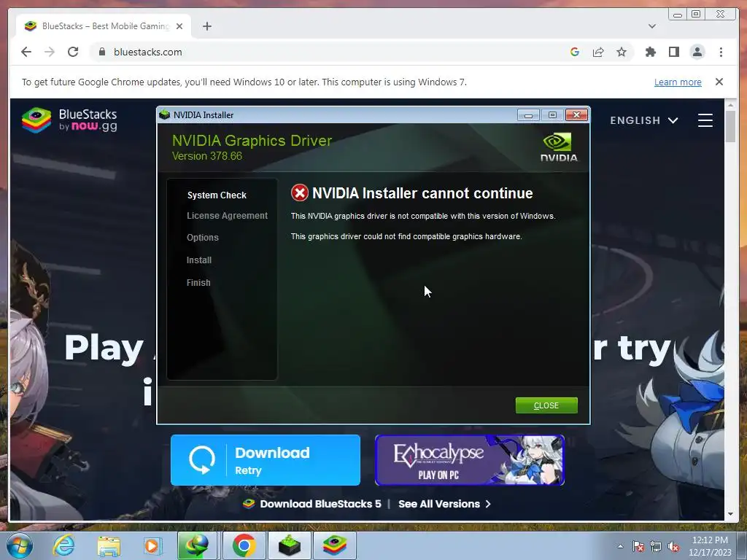Open Internet Download Manager taskbar icon
Screen dimensions: 747x560
click(x=197, y=545)
